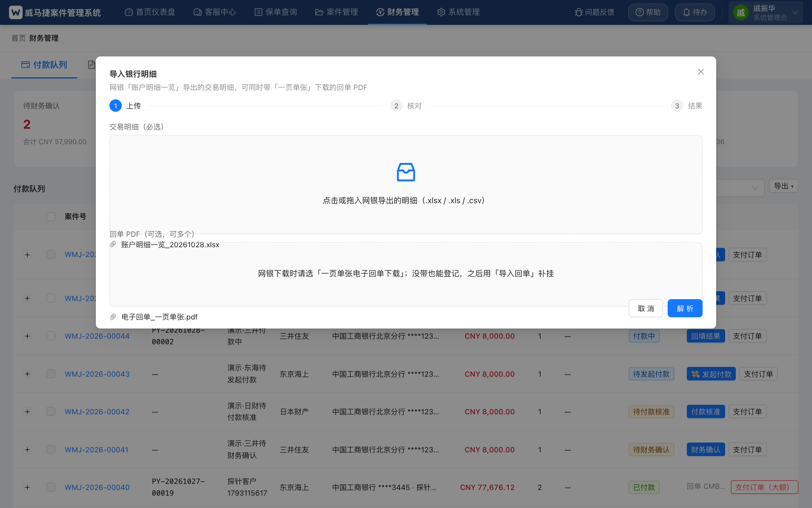812x508 pixels.
Task: Click the 回单 PDF upload area
Action: [406, 274]
